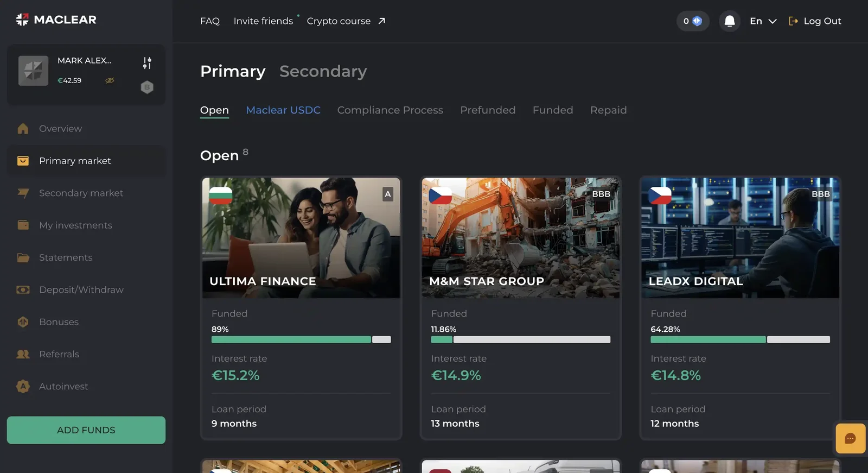Open notifications bell icon

pos(730,21)
